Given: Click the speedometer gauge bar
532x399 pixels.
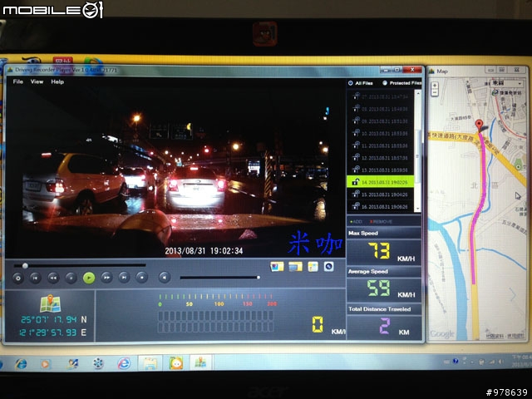Looking at the screenshot, I should (x=215, y=322).
